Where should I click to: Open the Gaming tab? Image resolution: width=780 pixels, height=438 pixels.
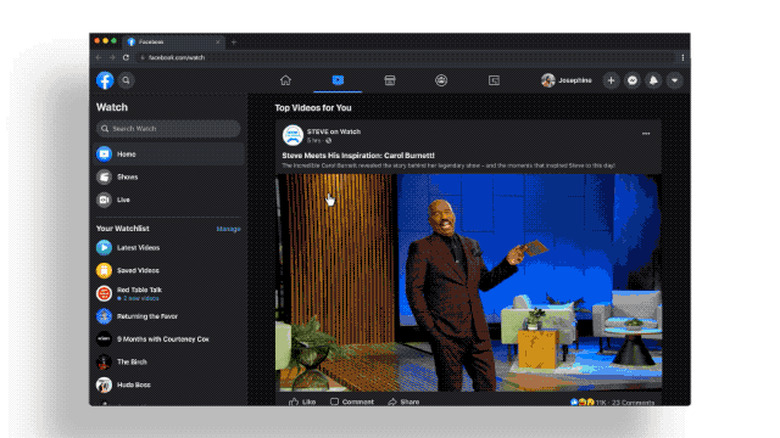pos(493,80)
